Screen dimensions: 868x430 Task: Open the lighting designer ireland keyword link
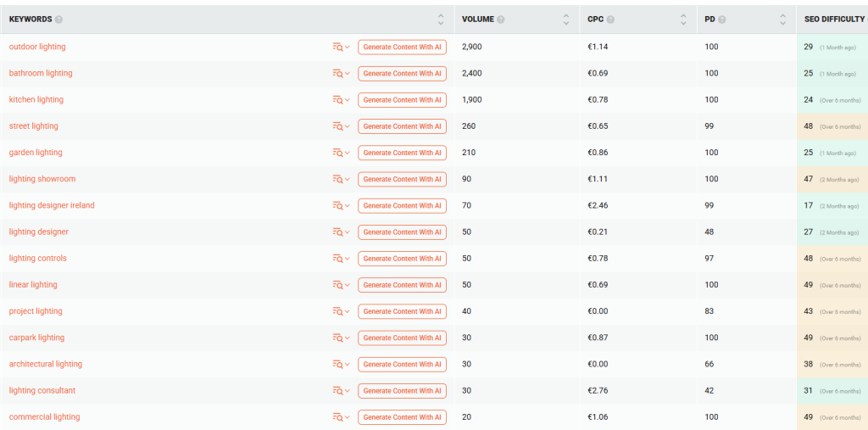(x=52, y=205)
